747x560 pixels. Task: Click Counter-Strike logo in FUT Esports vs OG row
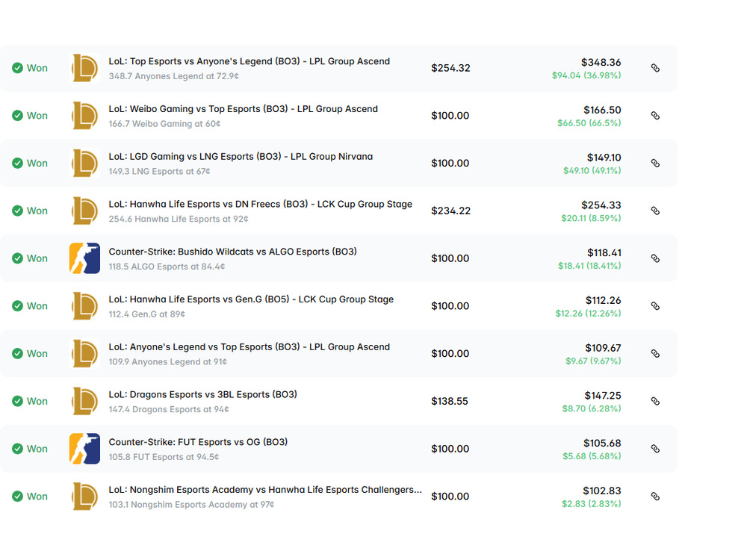(85, 449)
